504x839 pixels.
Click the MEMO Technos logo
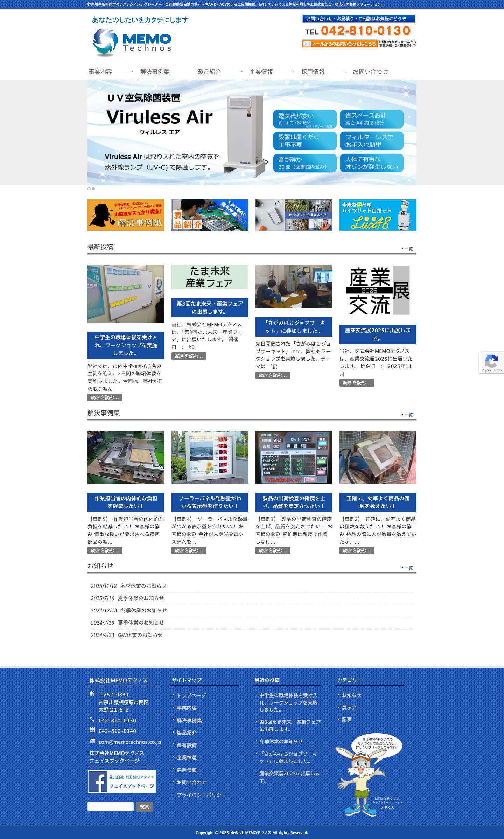tap(132, 43)
